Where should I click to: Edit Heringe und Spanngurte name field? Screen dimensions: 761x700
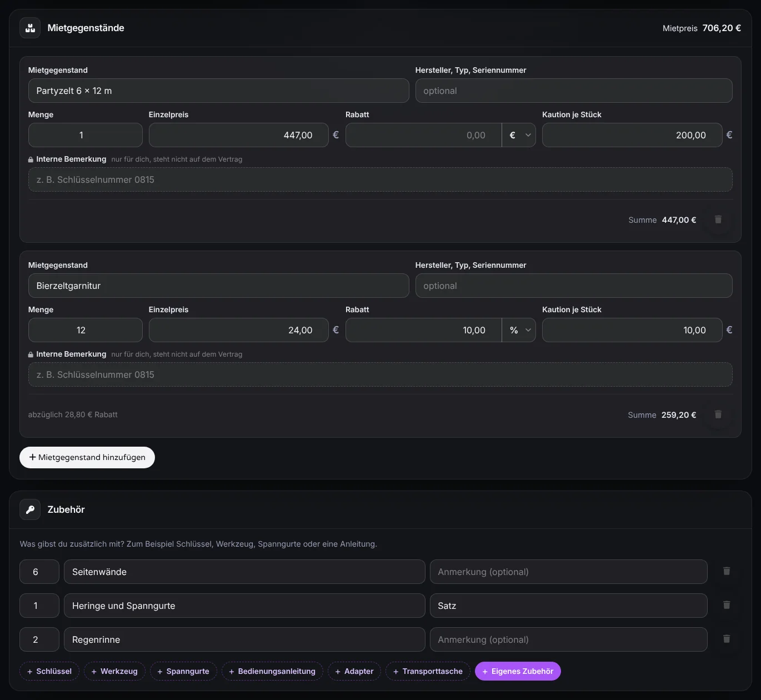tap(244, 606)
